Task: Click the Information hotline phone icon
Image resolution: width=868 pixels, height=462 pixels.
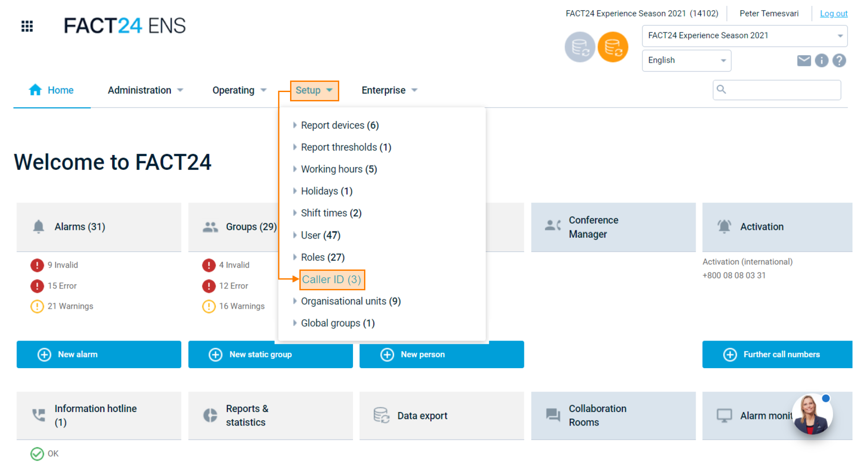Action: [39, 415]
